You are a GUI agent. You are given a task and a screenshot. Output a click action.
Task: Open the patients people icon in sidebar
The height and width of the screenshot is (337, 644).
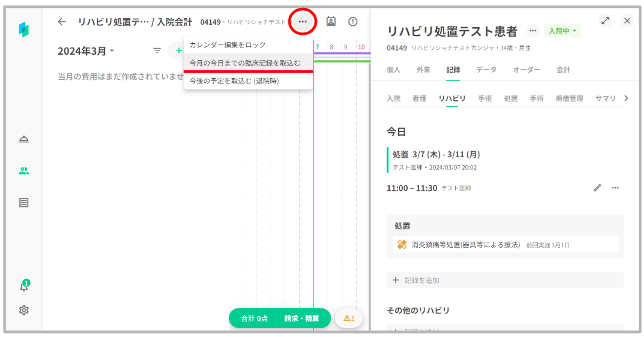point(24,171)
